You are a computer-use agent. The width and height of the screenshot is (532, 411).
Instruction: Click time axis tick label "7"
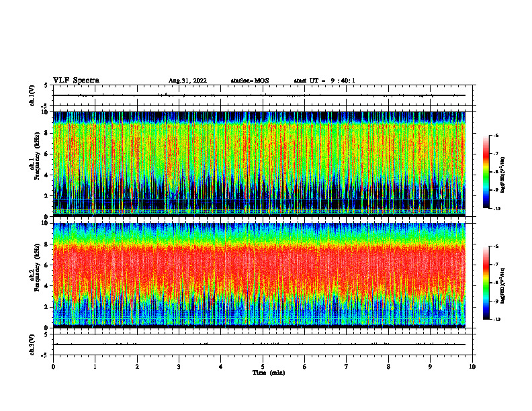tap(347, 367)
